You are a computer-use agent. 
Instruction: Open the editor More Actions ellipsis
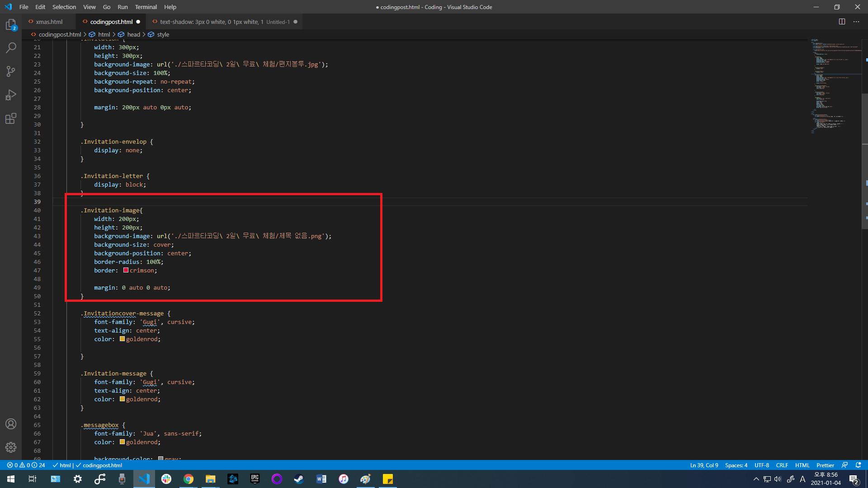[856, 22]
